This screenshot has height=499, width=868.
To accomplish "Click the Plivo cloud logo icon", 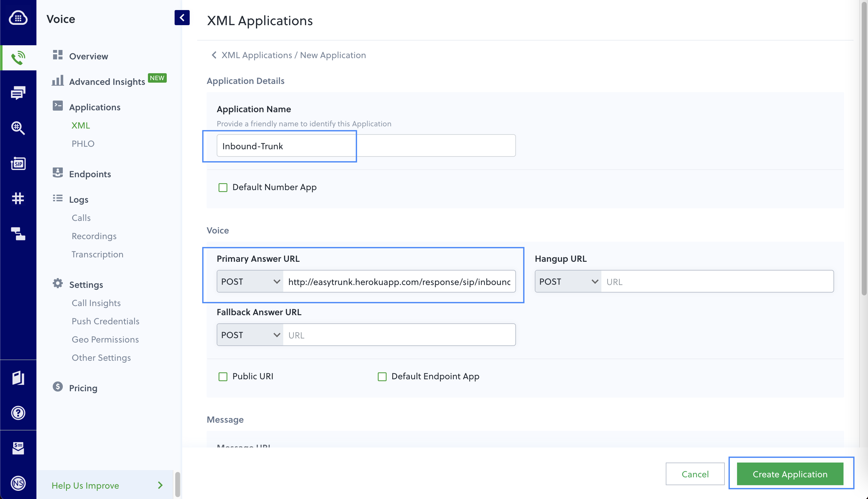I will 18,18.
